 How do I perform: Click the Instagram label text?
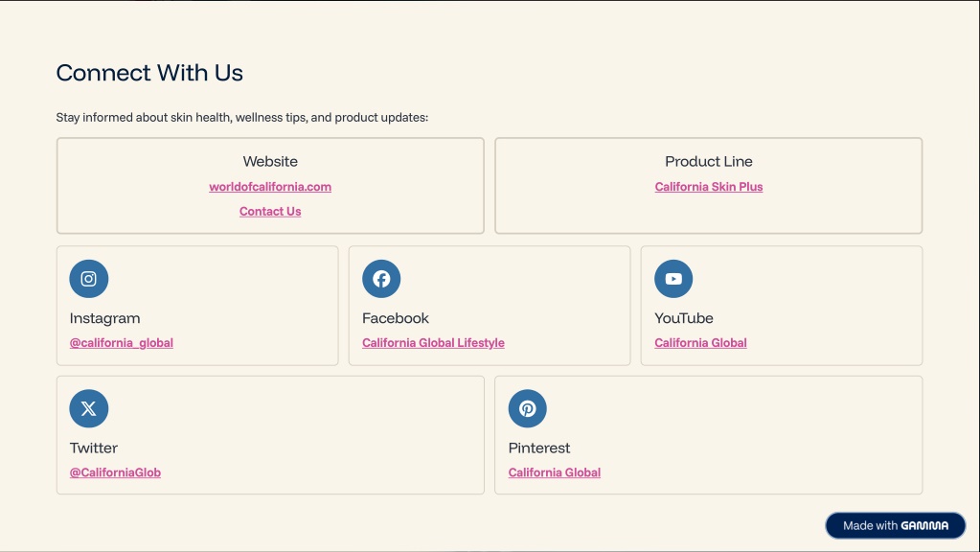click(105, 318)
